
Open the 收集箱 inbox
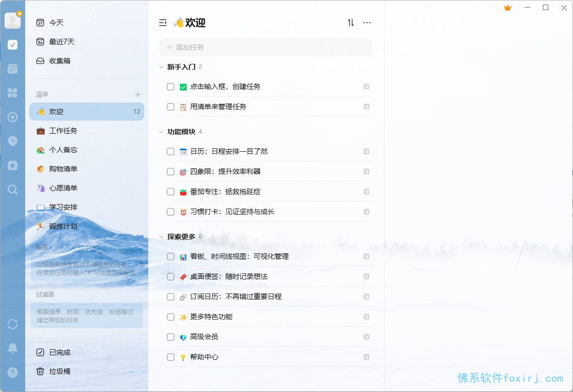click(86, 61)
